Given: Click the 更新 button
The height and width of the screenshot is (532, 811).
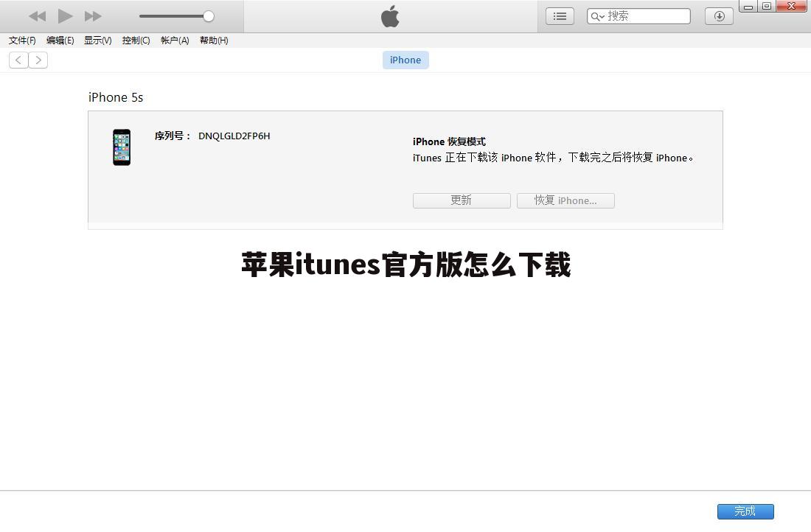Looking at the screenshot, I should (x=462, y=200).
